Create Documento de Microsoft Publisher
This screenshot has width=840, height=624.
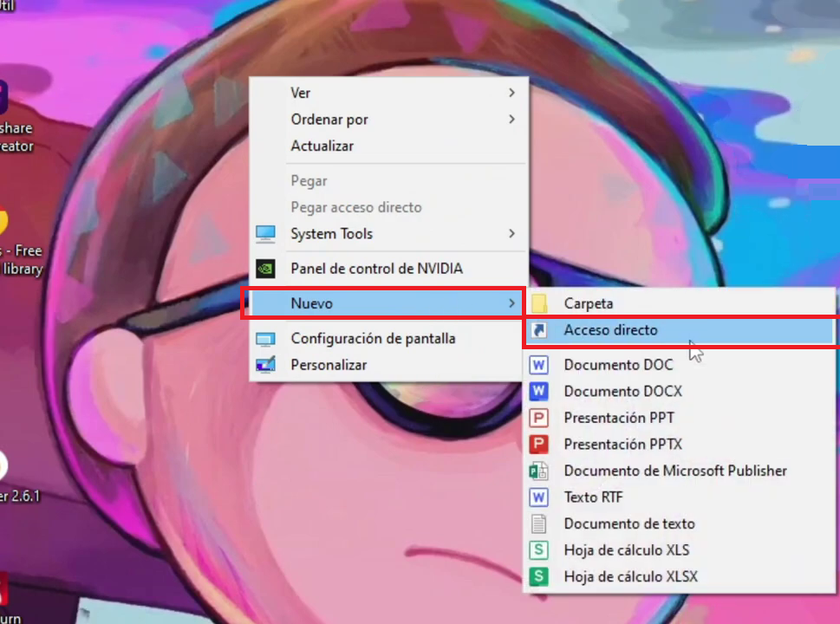pos(679,471)
